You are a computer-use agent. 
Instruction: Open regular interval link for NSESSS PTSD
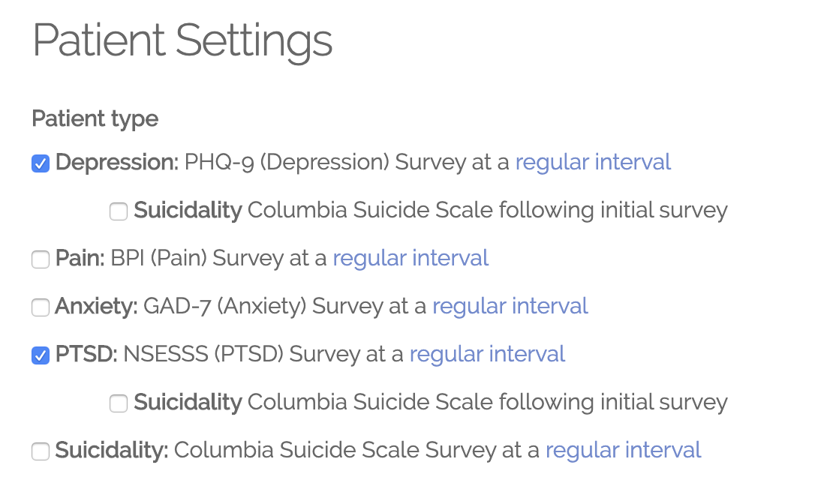(487, 355)
